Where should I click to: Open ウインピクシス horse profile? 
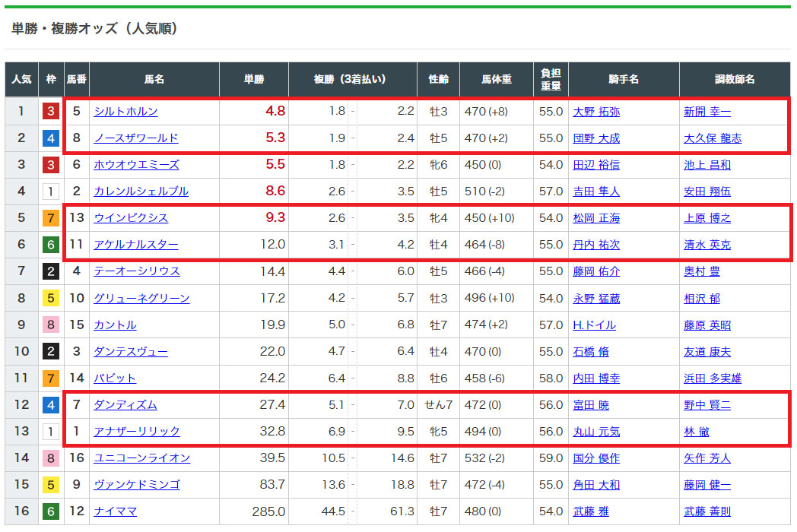[x=131, y=218]
